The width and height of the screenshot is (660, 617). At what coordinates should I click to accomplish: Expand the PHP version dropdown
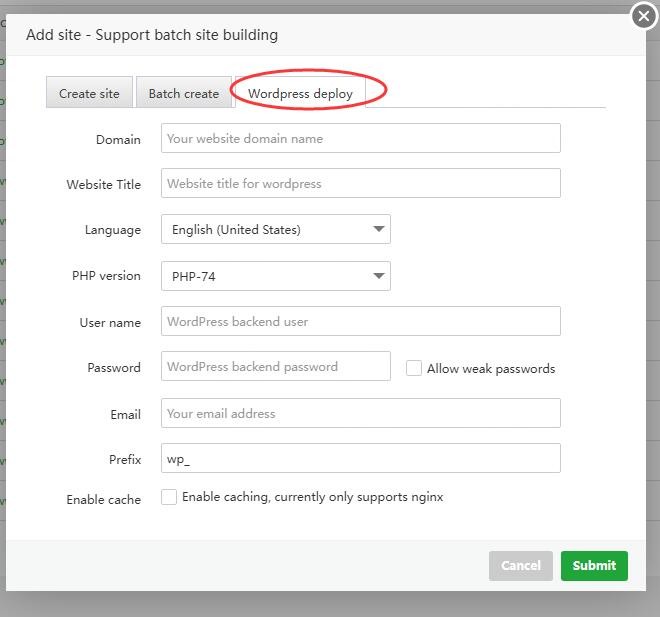coord(275,276)
